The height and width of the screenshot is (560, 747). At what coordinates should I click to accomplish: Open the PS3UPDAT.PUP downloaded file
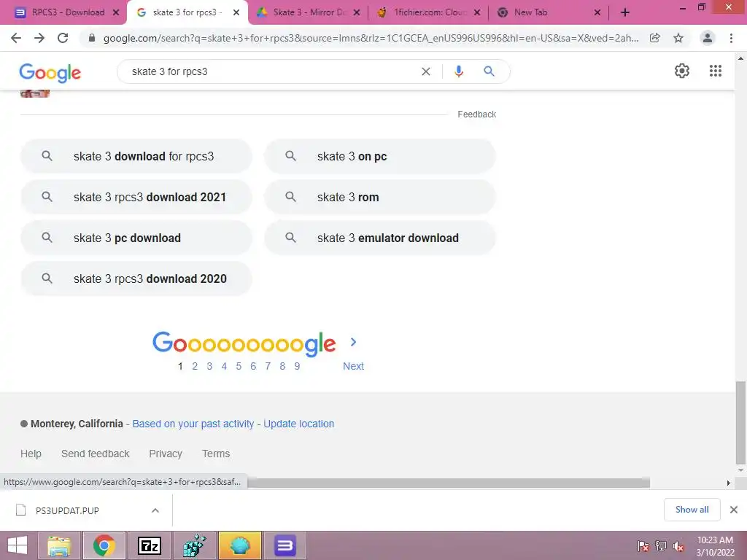pyautogui.click(x=66, y=510)
